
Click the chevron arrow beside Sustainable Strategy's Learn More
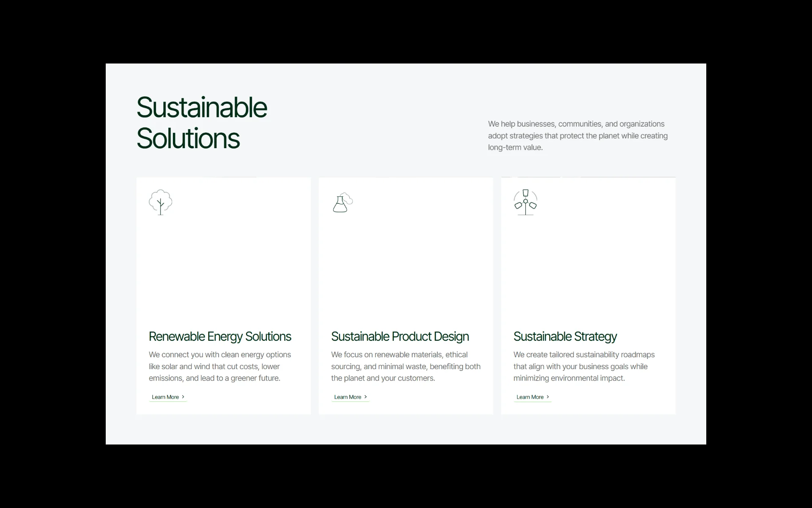click(548, 397)
